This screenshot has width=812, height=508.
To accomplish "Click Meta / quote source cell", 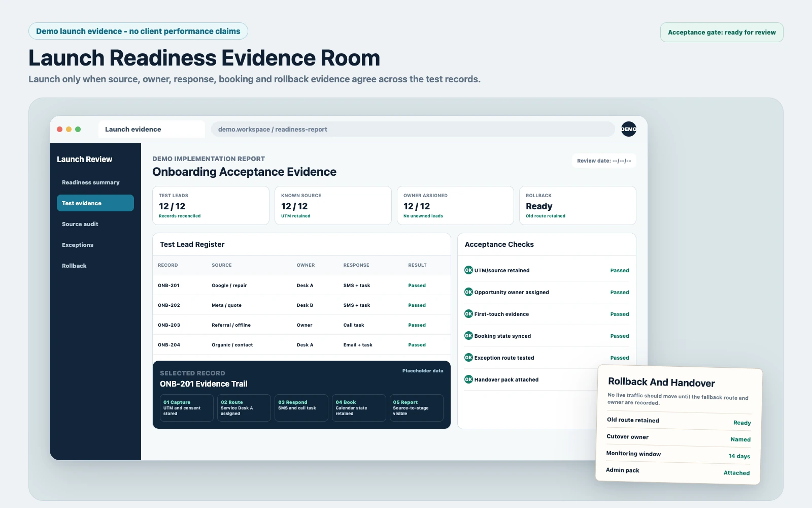I will click(x=227, y=305).
